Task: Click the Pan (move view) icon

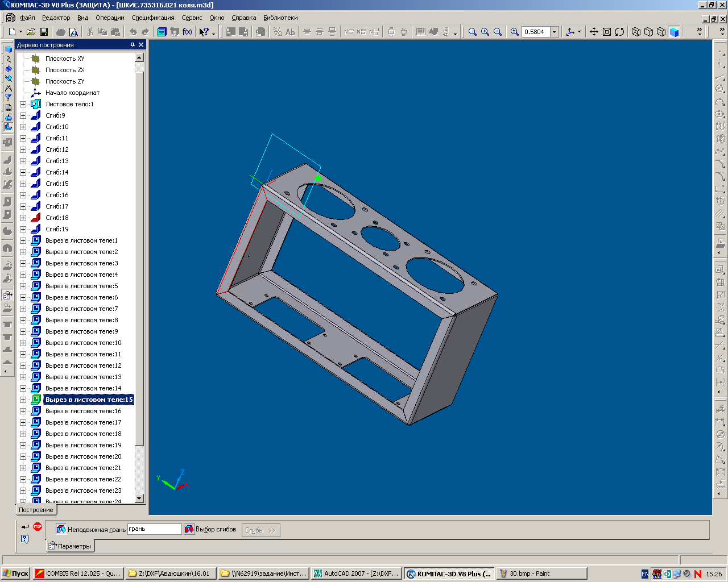Action: 594,32
